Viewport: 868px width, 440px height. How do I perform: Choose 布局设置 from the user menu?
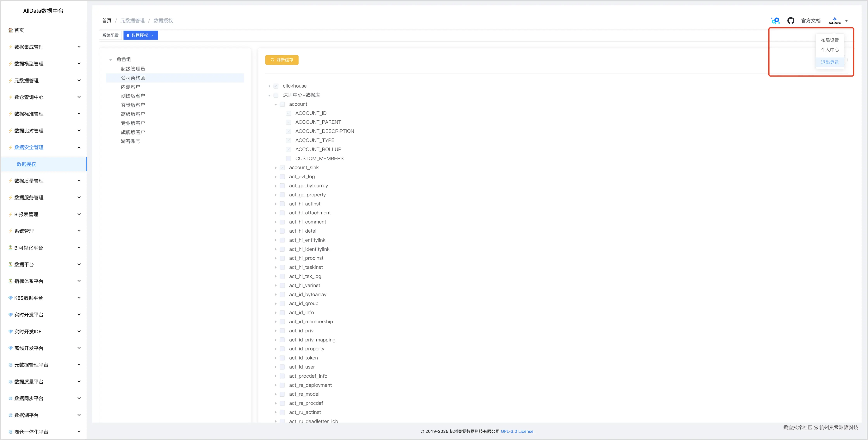tap(830, 41)
